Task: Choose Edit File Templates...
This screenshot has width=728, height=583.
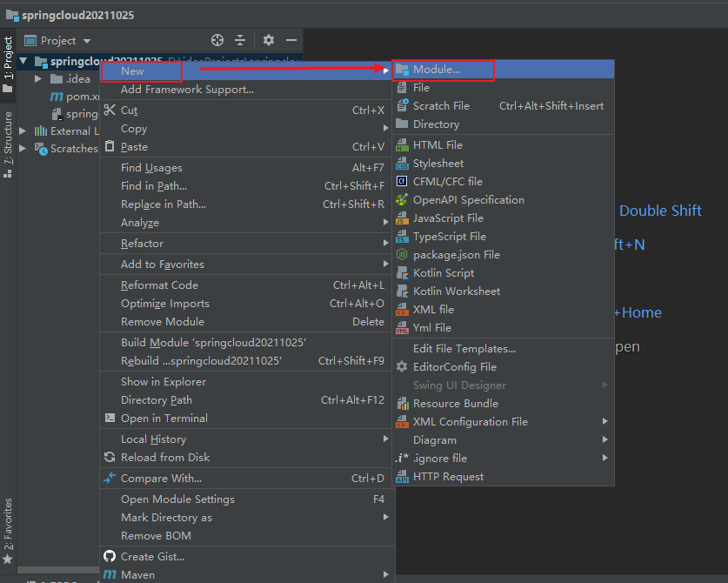Action: tap(504, 348)
